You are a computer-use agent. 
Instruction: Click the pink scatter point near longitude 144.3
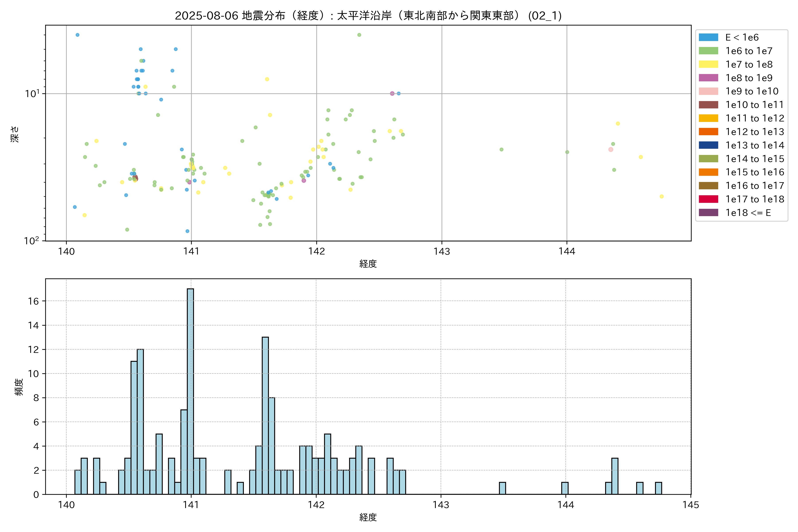tap(611, 150)
